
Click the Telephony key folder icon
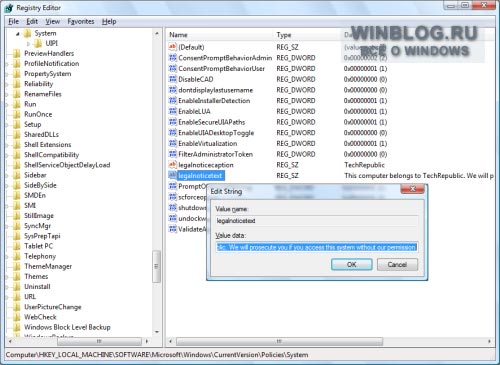(17, 256)
